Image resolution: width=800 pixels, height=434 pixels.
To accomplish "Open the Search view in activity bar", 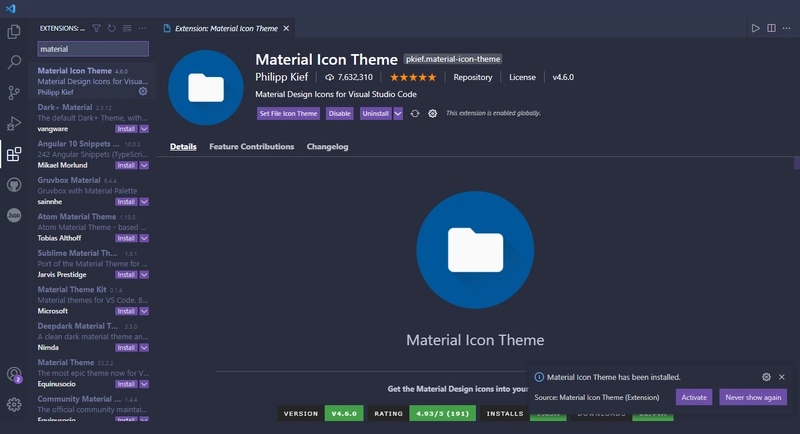I will (14, 62).
